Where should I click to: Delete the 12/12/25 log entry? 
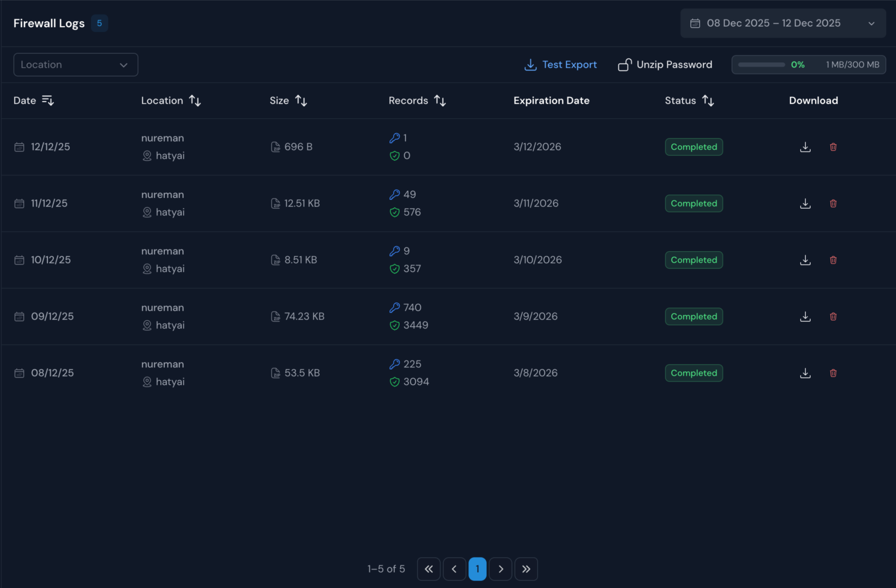pyautogui.click(x=833, y=147)
